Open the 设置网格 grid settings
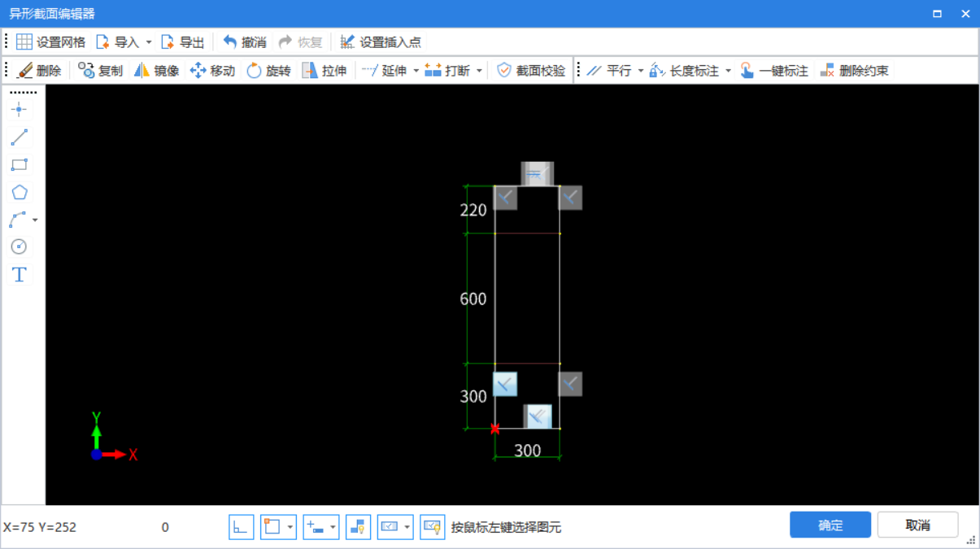Viewport: 980px width, 549px height. (x=50, y=42)
